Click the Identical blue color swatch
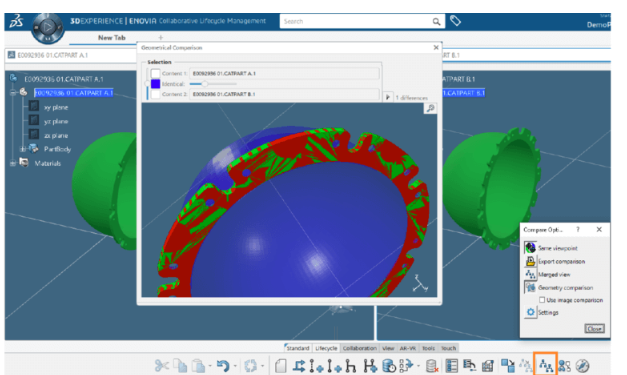The width and height of the screenshot is (627, 375). tap(156, 84)
